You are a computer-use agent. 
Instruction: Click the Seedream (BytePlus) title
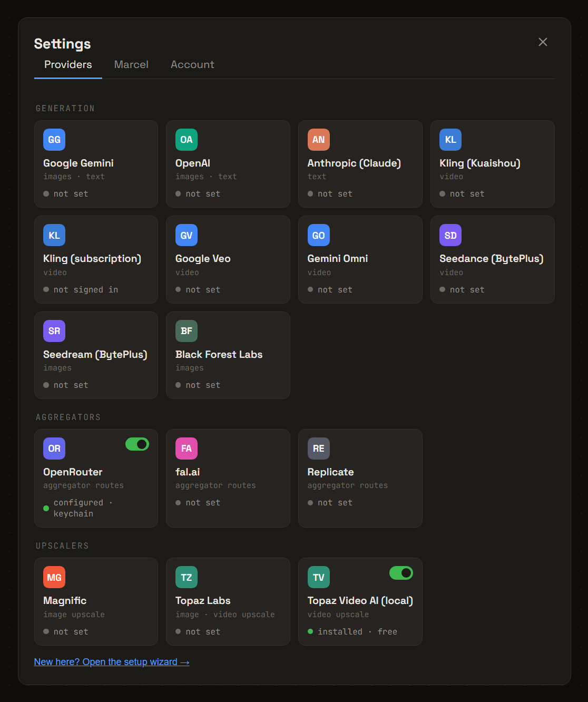point(95,355)
